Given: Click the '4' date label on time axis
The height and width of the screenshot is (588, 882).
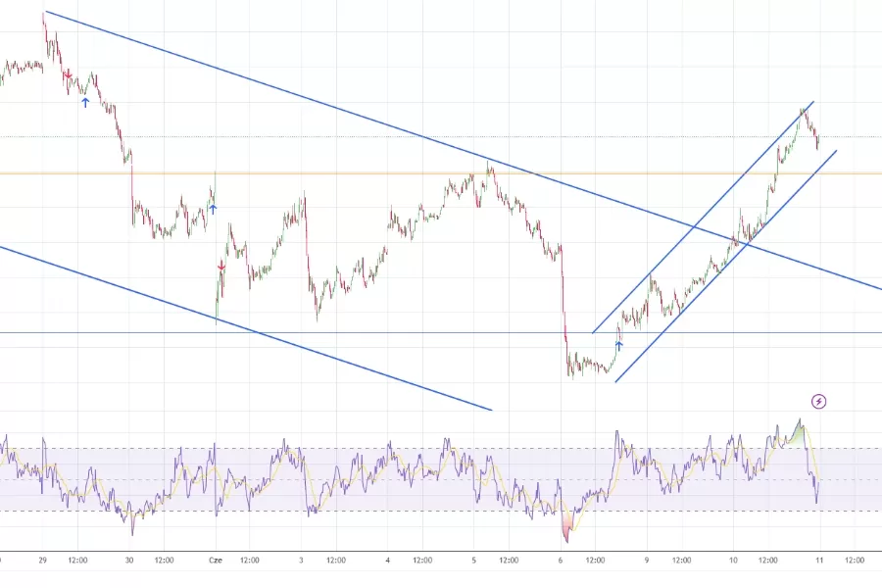Looking at the screenshot, I should 387,560.
